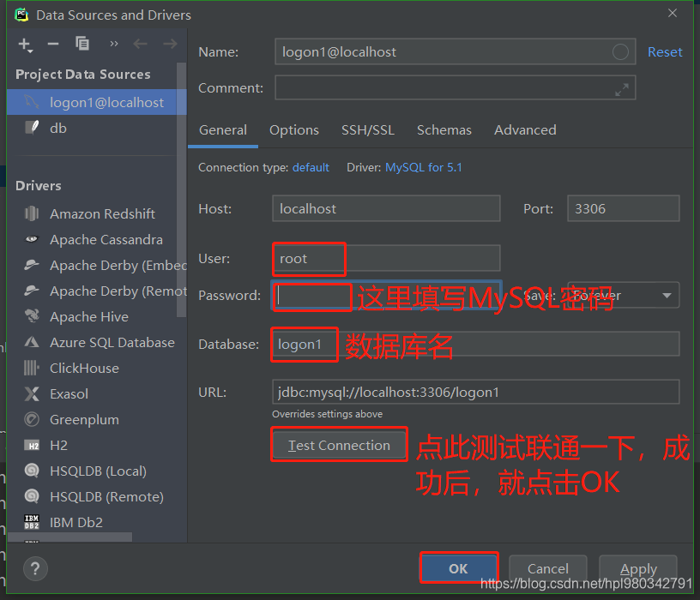
Task: Click Cancel button
Action: click(x=548, y=569)
